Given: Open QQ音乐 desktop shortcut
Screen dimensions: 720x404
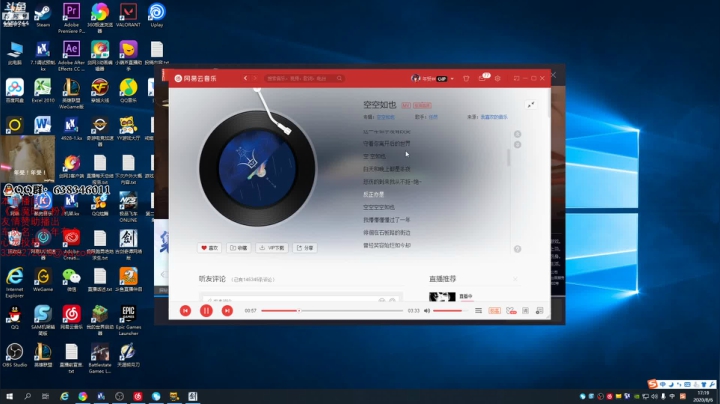Looking at the screenshot, I should pyautogui.click(x=128, y=91).
